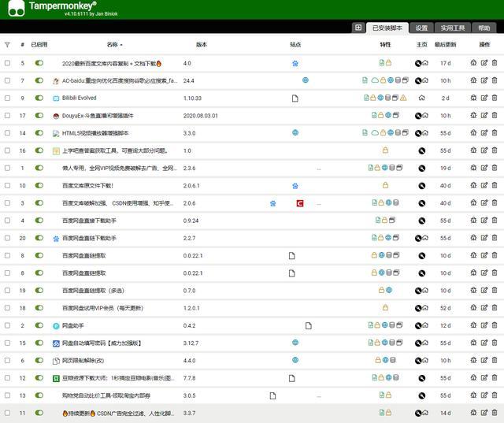504x423 pixels.
Task: Click the 17 d last updated value
Action: pos(445,63)
